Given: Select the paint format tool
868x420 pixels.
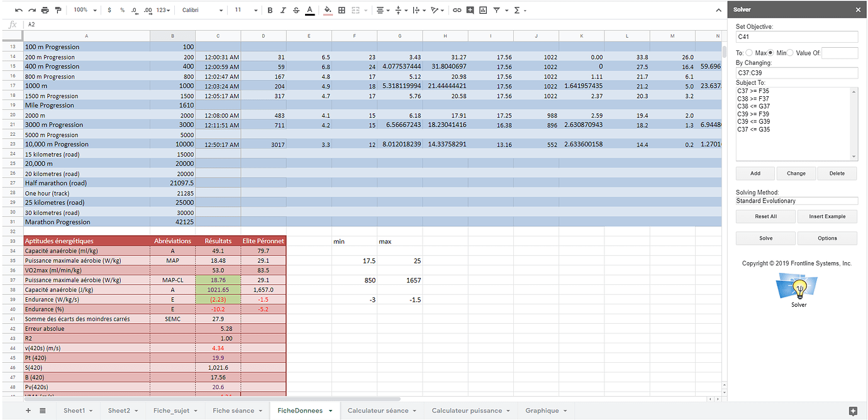Looking at the screenshot, I should coord(58,10).
